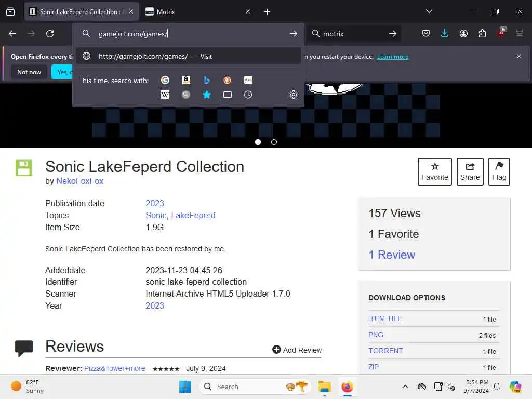
Task: Select the gray magnifier search engine icon
Action: (x=186, y=95)
